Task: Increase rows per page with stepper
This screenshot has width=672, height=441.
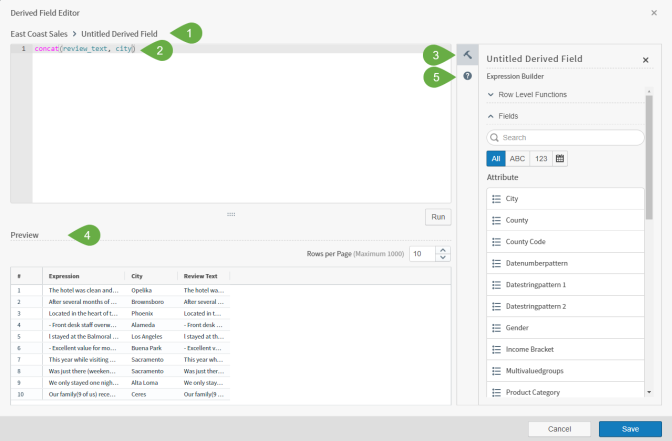Action: pyautogui.click(x=444, y=250)
